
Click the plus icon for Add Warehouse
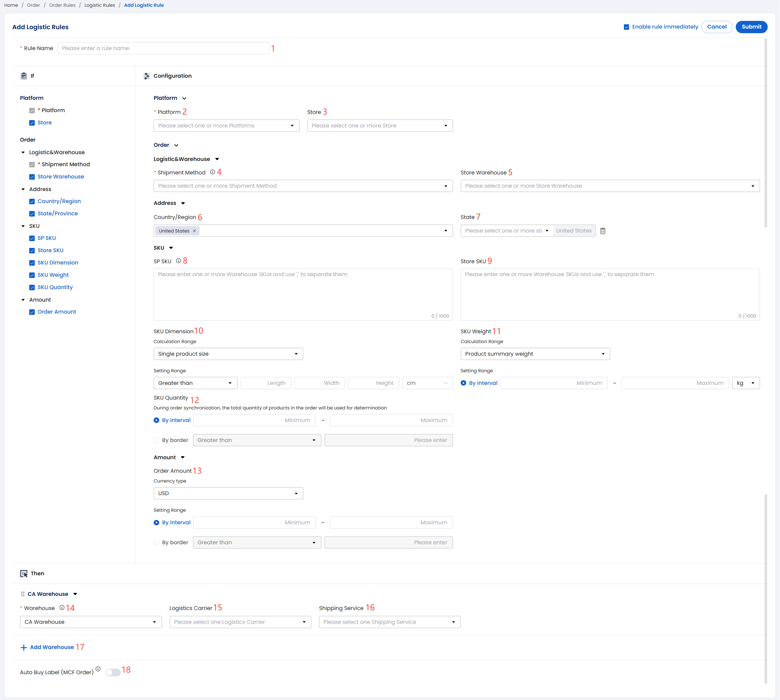click(23, 648)
